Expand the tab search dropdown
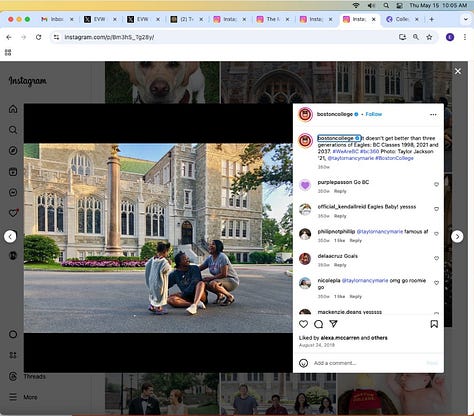This screenshot has height=416, width=474. pos(466,19)
